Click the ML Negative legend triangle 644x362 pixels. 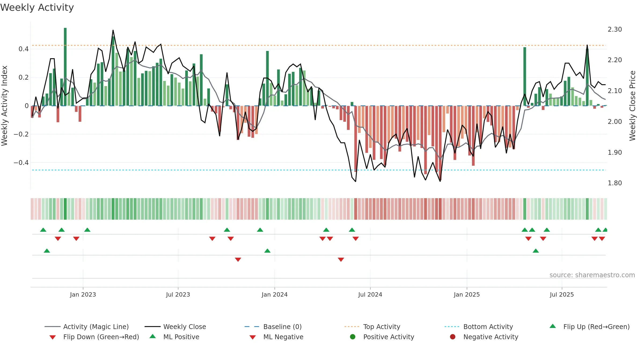pos(253,337)
